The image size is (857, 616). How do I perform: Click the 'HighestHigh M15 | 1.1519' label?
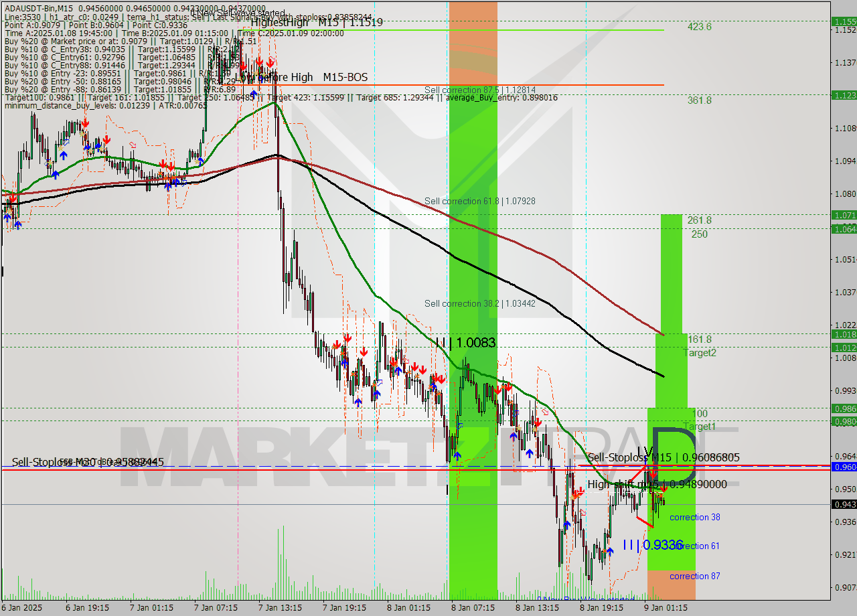(x=317, y=22)
